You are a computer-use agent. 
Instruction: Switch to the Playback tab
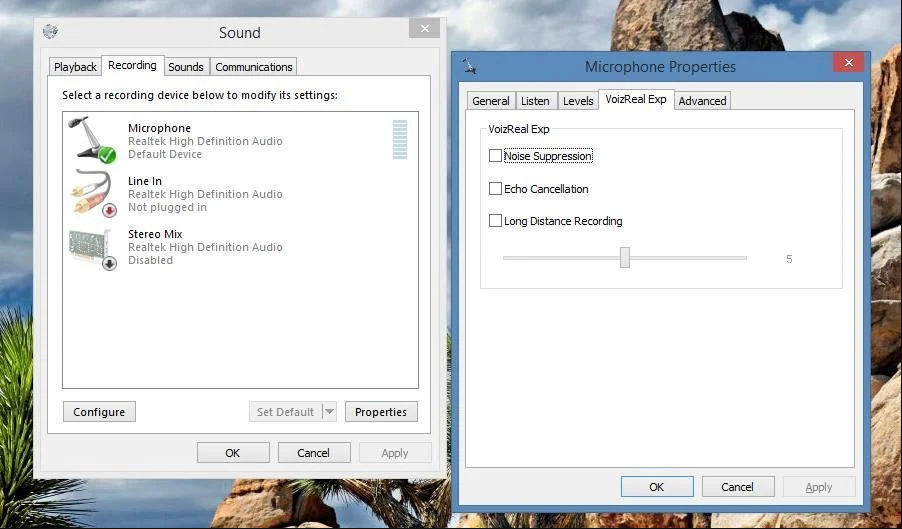[75, 67]
